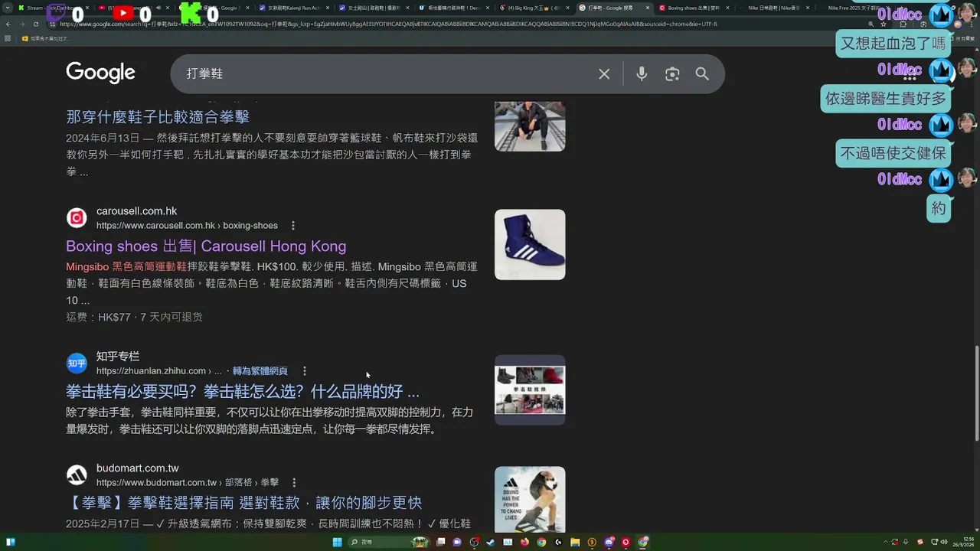Reload the page with the refresh icon
980x551 pixels.
(x=35, y=24)
